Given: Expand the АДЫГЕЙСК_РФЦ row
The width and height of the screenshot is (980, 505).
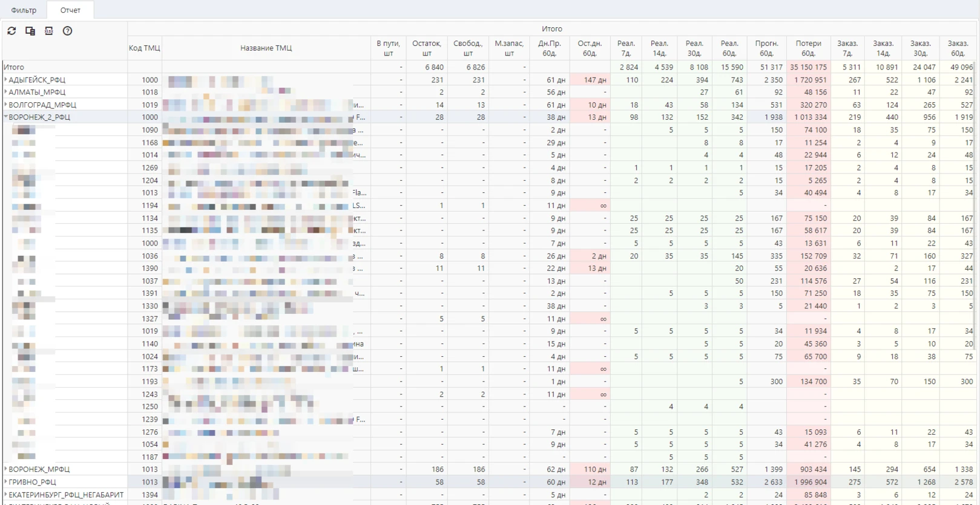Looking at the screenshot, I should tap(5, 80).
